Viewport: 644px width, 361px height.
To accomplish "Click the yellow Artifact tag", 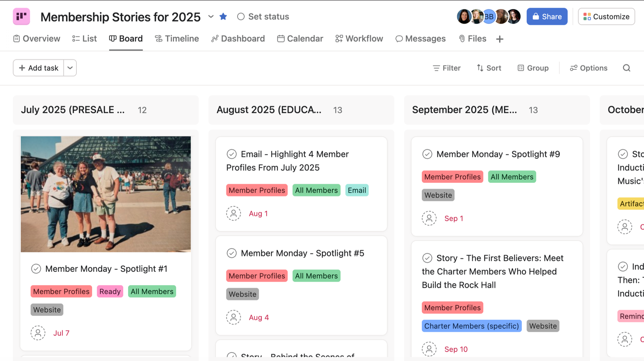I will (631, 204).
